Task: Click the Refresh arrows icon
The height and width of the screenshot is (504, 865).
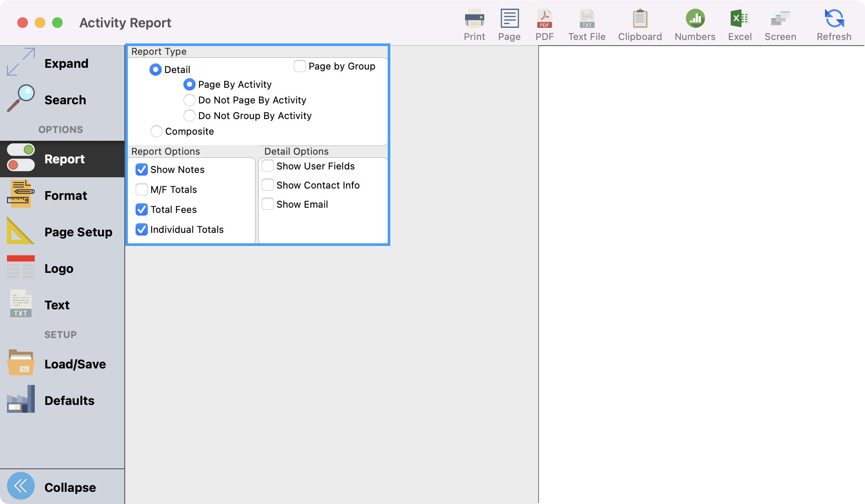Action: pyautogui.click(x=834, y=19)
